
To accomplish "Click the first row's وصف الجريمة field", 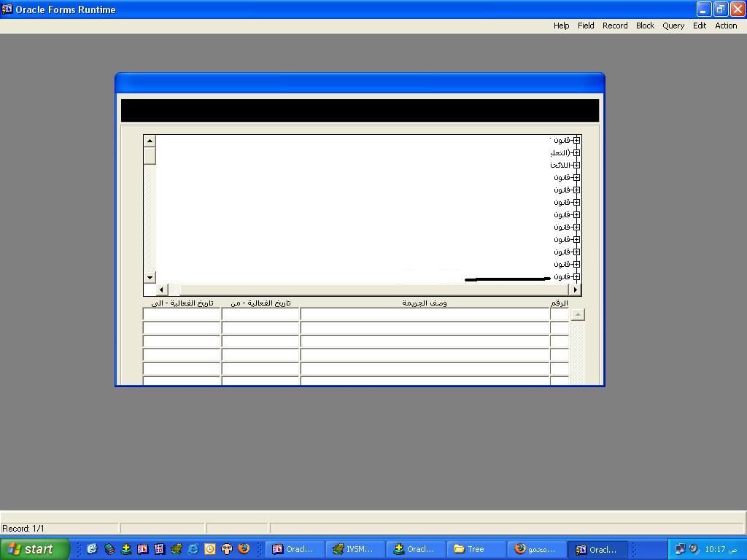I will (425, 314).
